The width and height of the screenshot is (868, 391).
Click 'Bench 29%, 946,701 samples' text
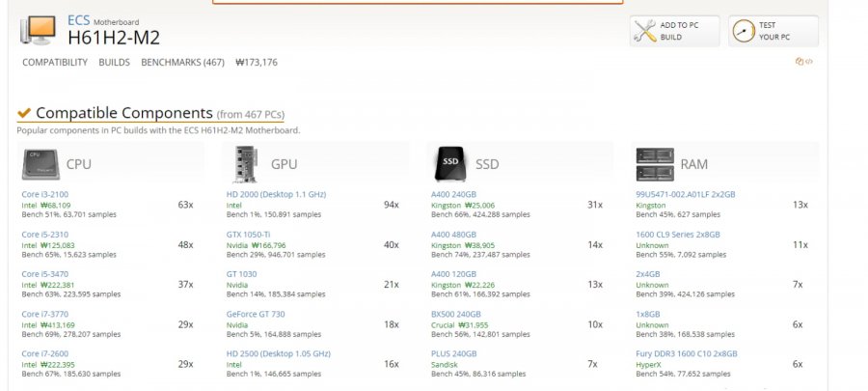click(x=276, y=255)
